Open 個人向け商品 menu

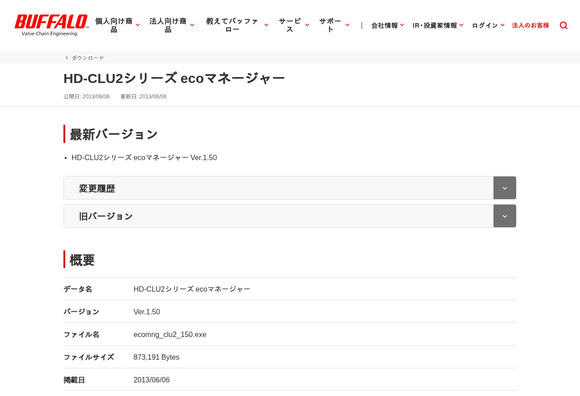(117, 25)
